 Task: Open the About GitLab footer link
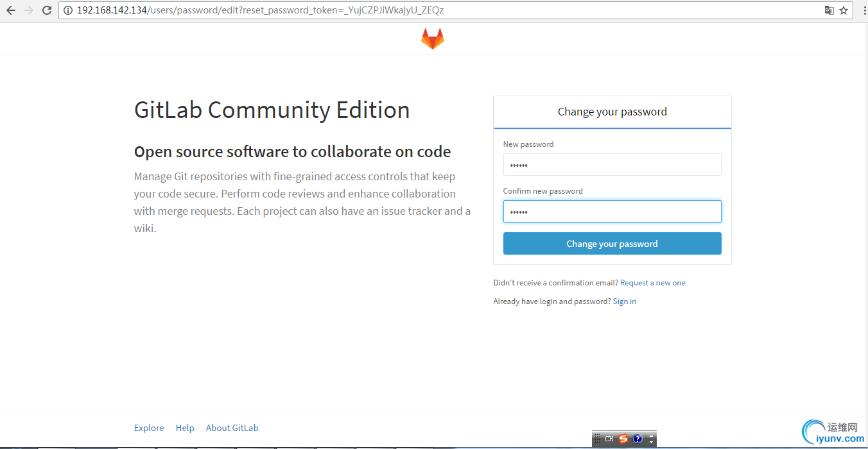(232, 428)
